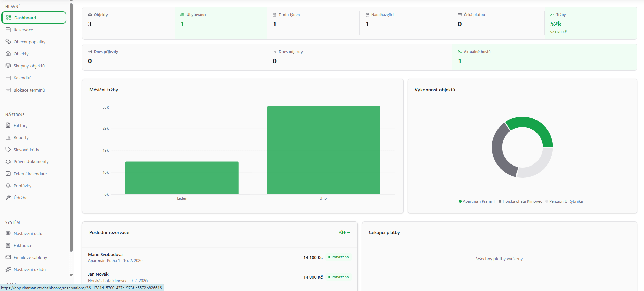Open Nastavení účtu settings
The image size is (644, 291).
(x=28, y=233)
